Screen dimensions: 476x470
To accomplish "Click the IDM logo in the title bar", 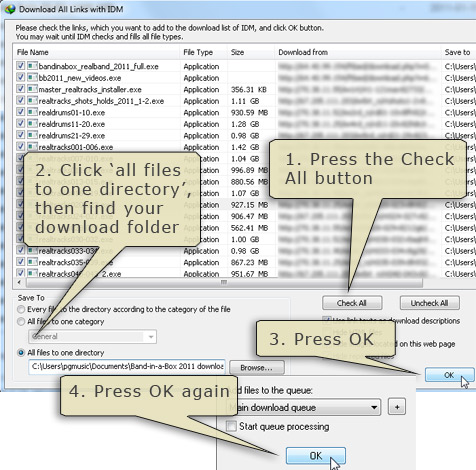I will coord(10,9).
